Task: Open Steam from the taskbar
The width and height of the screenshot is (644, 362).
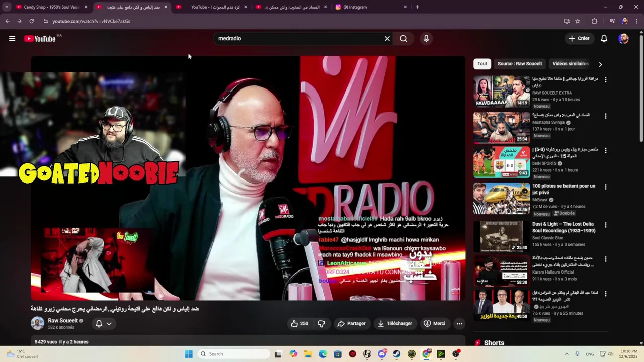Action: [397, 354]
